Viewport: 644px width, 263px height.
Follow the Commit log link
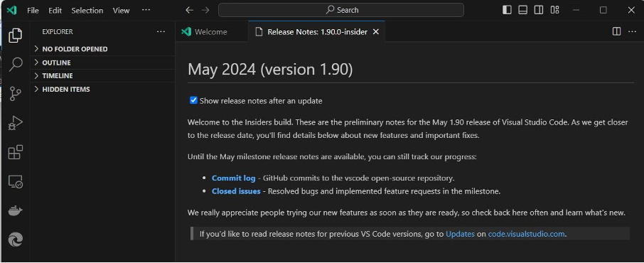[x=233, y=178]
